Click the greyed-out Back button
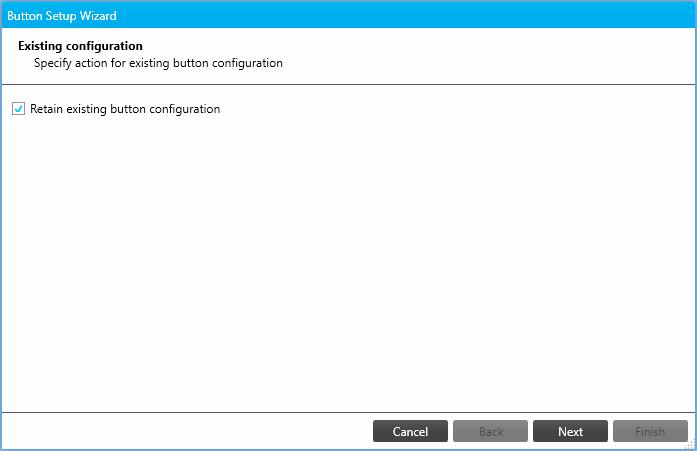This screenshot has height=451, width=697. pos(490,431)
